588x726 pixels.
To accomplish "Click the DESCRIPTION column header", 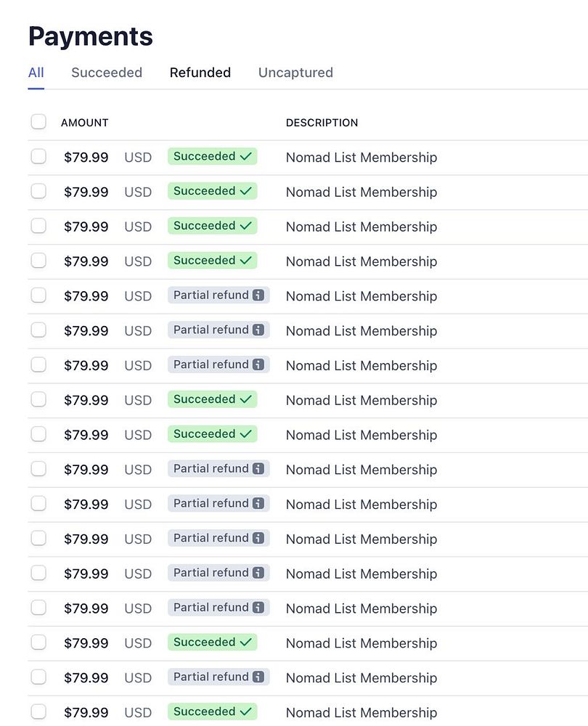I will point(322,123).
